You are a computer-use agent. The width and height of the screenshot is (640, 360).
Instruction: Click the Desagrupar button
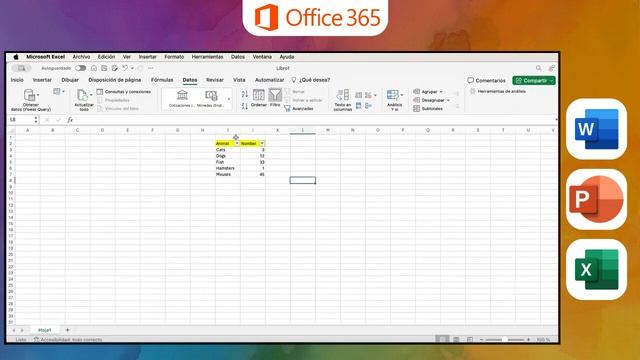point(429,100)
